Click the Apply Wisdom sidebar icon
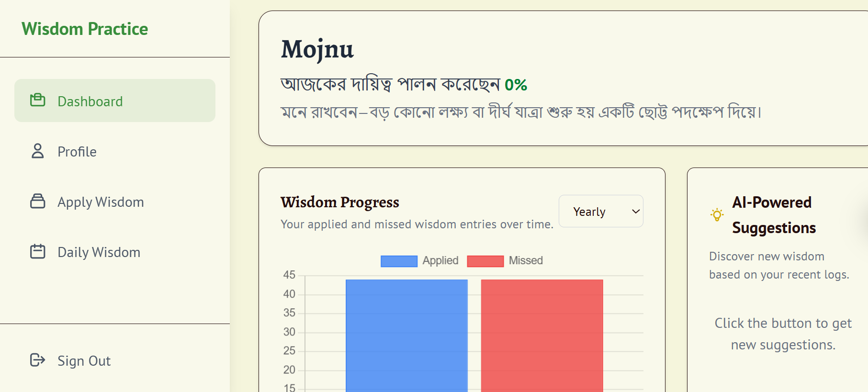 [x=37, y=202]
